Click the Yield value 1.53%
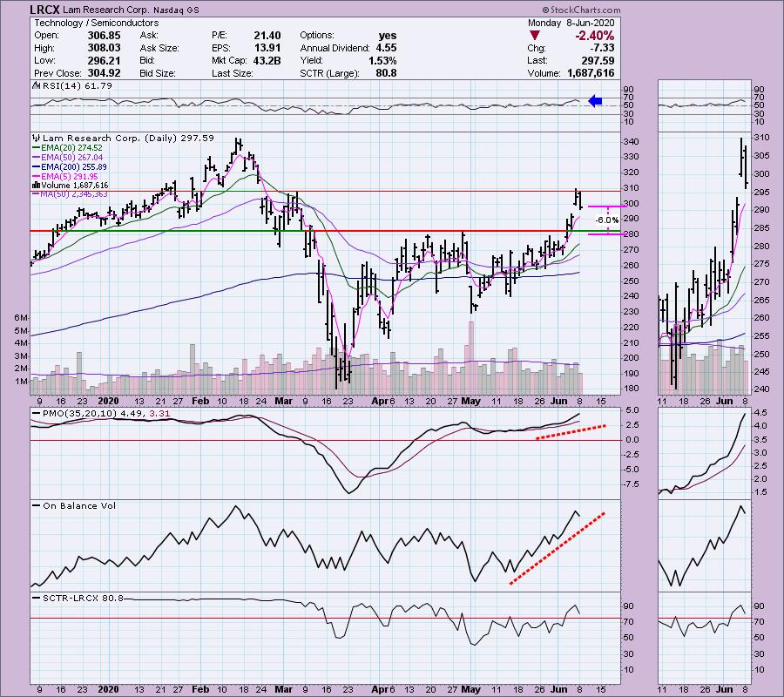Image resolution: width=784 pixels, height=697 pixels. pyautogui.click(x=382, y=60)
